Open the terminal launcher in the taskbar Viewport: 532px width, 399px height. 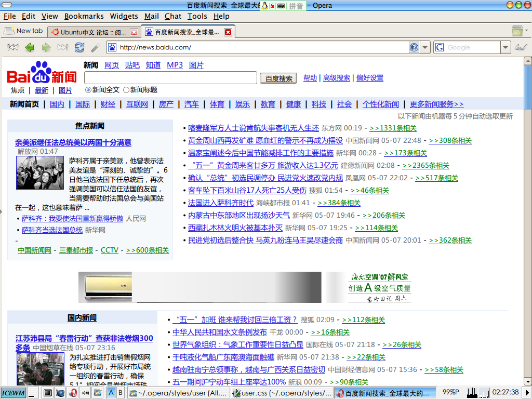[x=47, y=393]
